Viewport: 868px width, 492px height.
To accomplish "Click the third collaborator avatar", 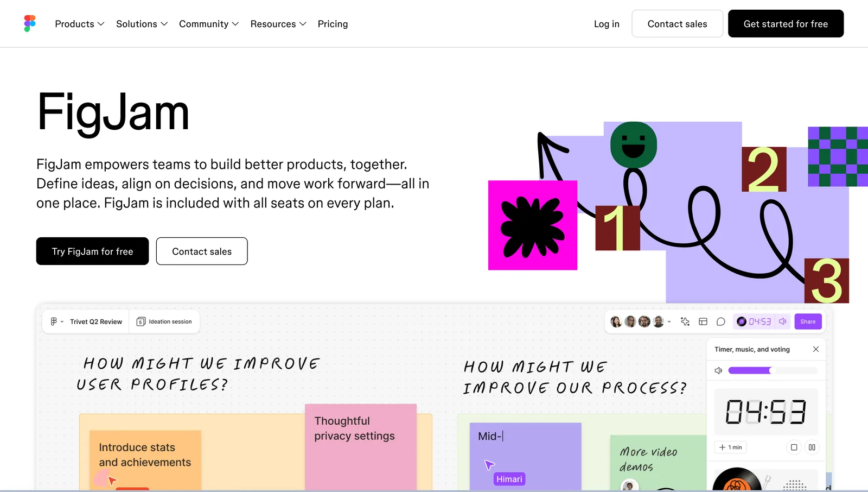I will click(x=644, y=321).
